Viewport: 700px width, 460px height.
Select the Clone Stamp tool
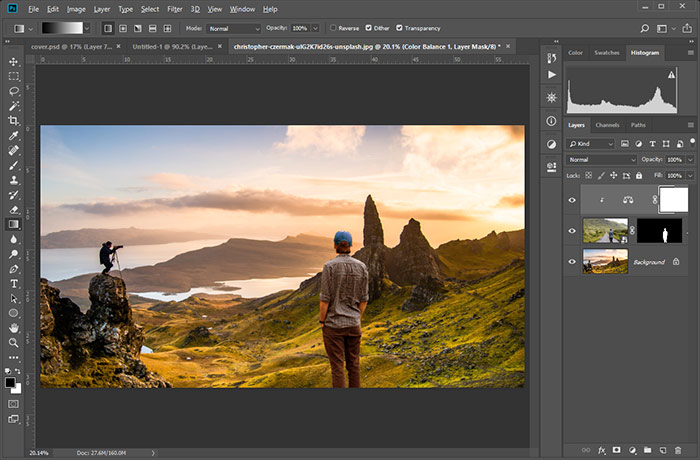[x=14, y=180]
